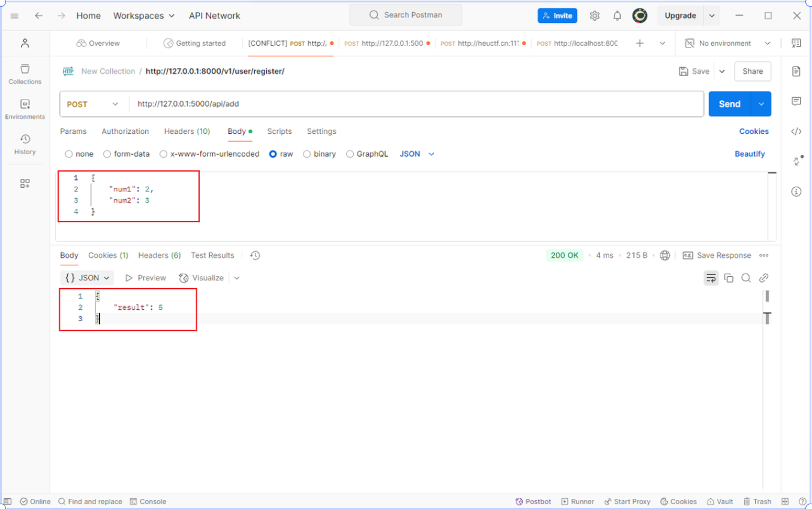
Task: Click Save Response
Action: pos(717,255)
